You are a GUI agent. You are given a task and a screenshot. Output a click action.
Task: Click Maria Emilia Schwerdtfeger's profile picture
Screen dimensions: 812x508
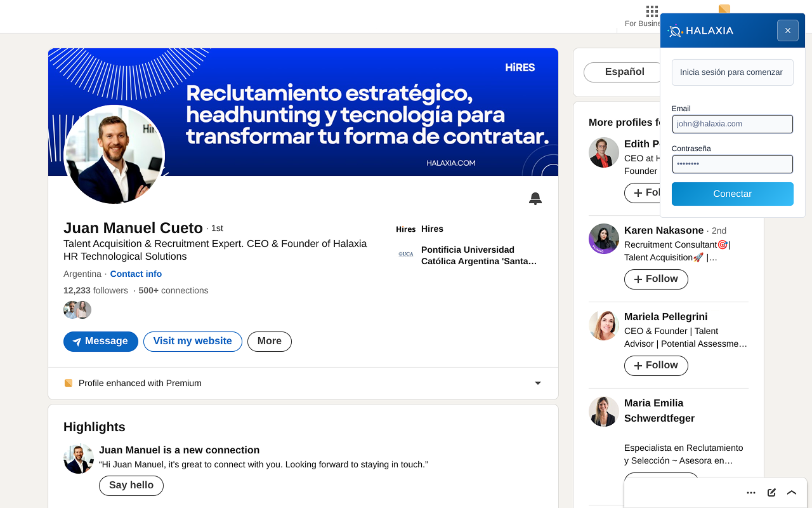604,411
